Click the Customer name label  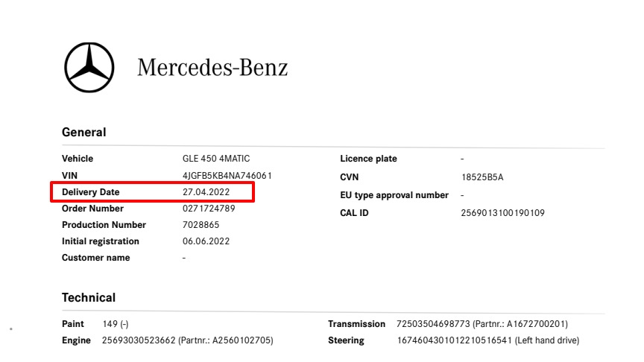pos(95,258)
